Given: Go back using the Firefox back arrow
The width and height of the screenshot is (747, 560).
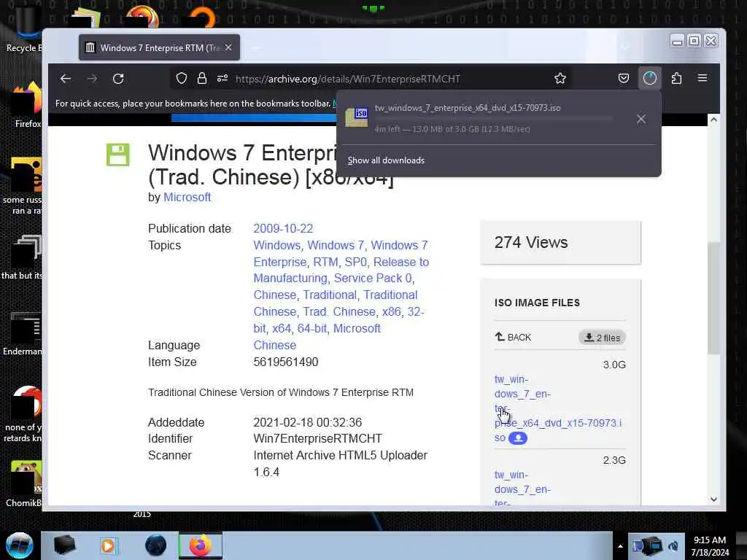Looking at the screenshot, I should click(x=66, y=79).
